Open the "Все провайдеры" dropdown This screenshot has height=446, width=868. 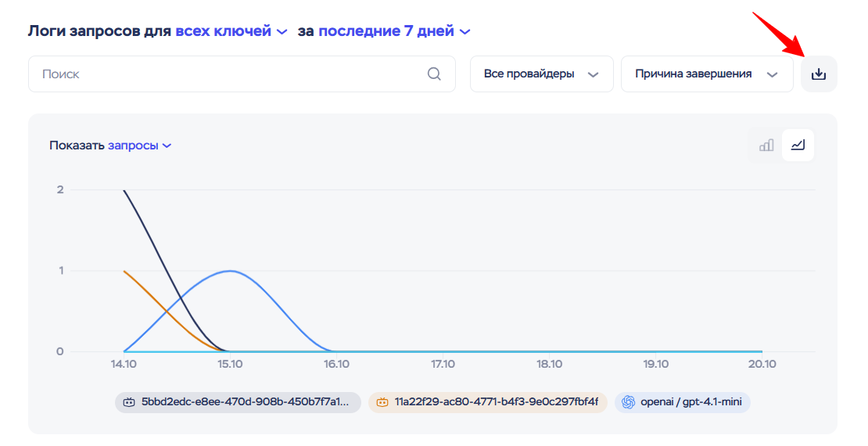pos(541,74)
